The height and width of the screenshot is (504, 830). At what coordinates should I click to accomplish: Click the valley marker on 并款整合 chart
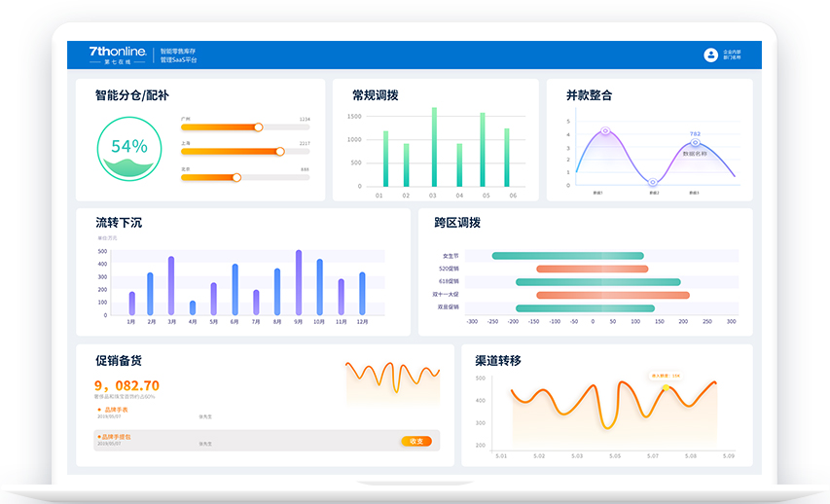pyautogui.click(x=652, y=183)
